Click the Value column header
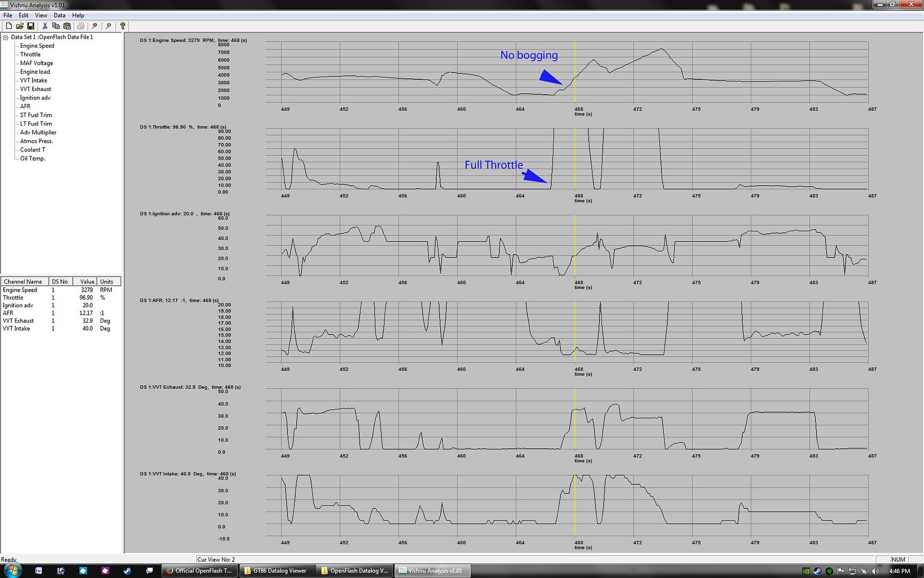The image size is (924, 578). [x=87, y=282]
